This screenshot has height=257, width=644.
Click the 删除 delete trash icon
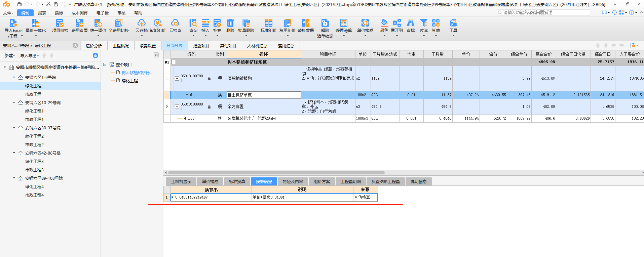click(x=230, y=26)
